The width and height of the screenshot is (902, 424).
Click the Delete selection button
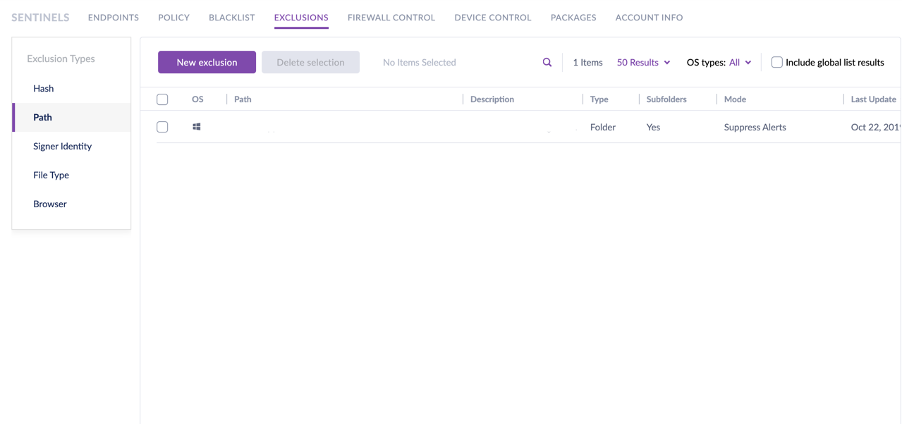pos(311,62)
